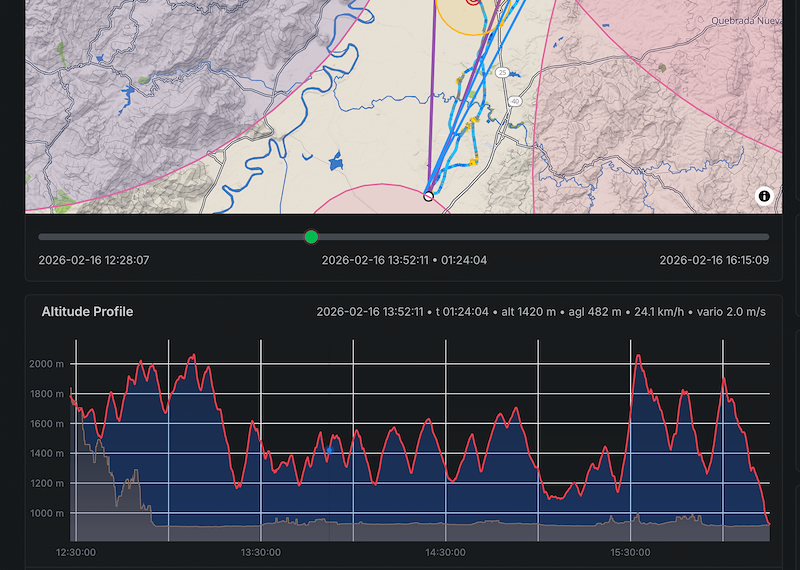Select the blue position marker on altitude chart
This screenshot has height=570, width=800.
(328, 451)
